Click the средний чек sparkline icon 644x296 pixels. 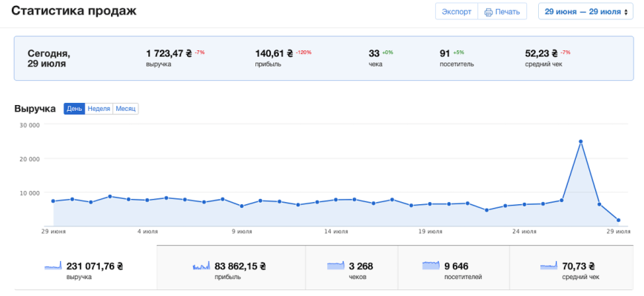[x=549, y=265]
